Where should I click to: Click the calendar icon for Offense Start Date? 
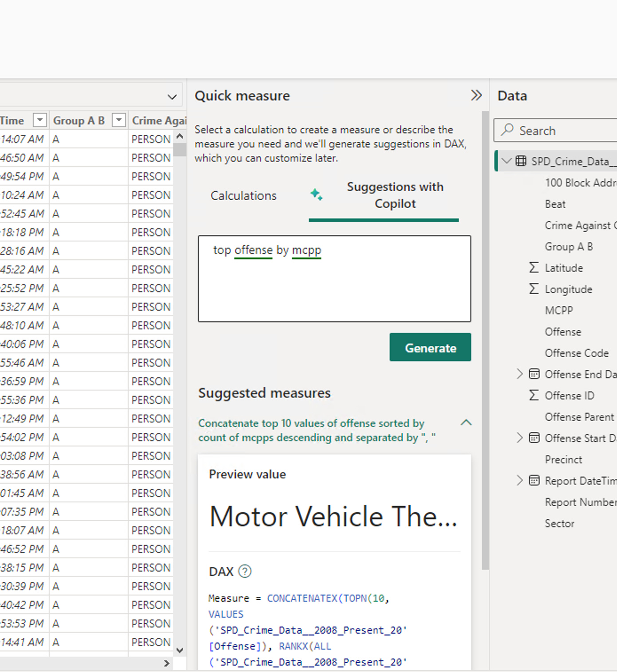pos(534,438)
